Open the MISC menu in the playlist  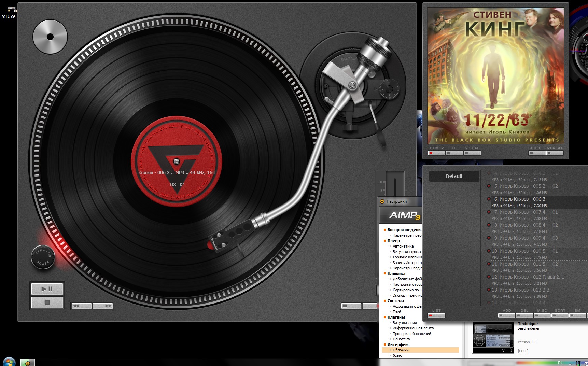(542, 315)
